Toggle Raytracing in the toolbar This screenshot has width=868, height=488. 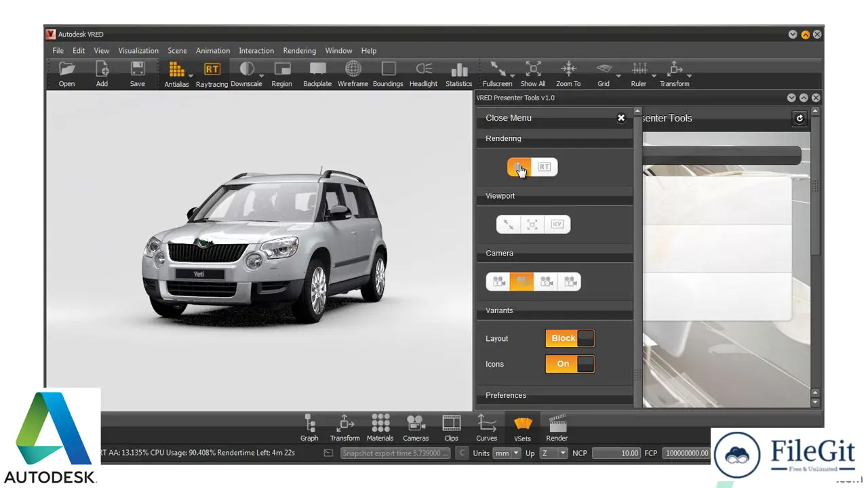point(212,74)
